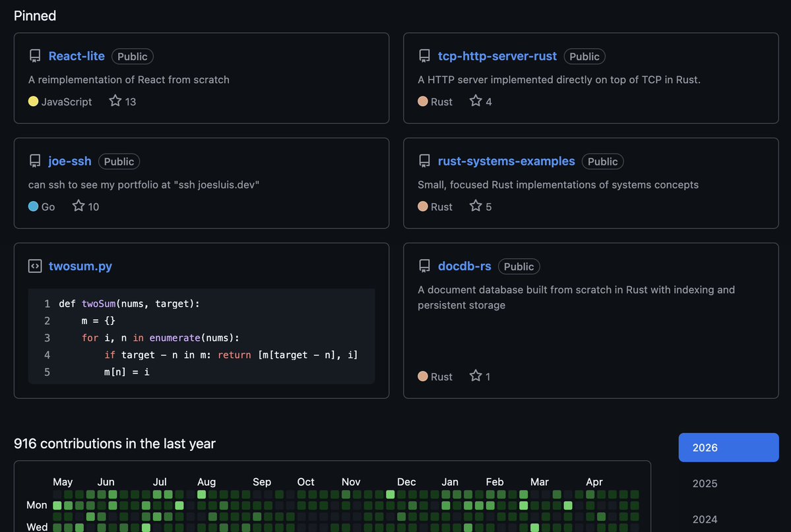Click the Rust language dot on tcp-http-server-rust
The image size is (791, 532).
click(x=423, y=102)
